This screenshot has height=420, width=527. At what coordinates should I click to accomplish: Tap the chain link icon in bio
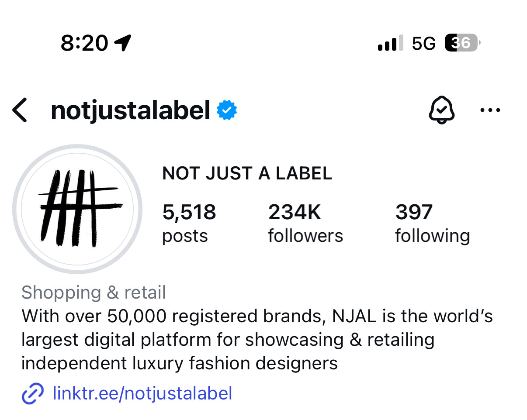[33, 394]
